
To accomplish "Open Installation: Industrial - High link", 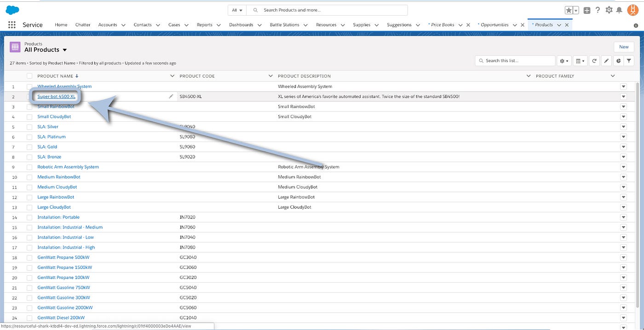I will pyautogui.click(x=66, y=247).
